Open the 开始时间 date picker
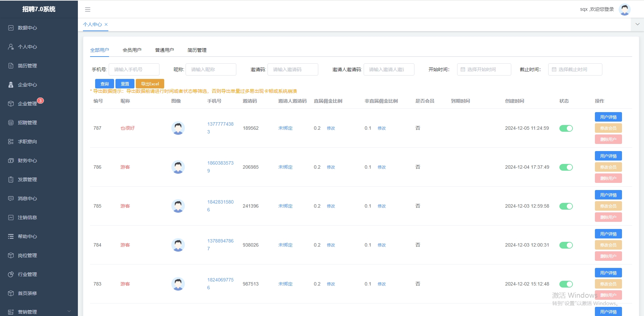 (x=484, y=69)
